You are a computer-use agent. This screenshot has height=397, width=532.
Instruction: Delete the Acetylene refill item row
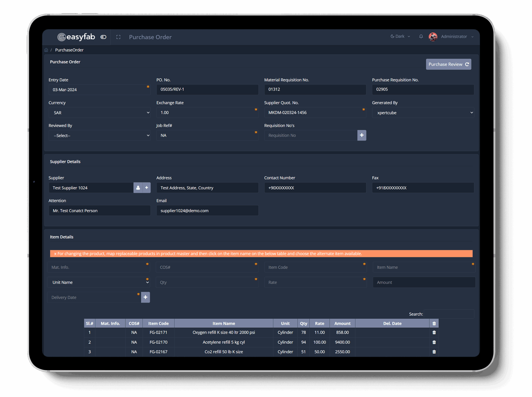pos(434,342)
